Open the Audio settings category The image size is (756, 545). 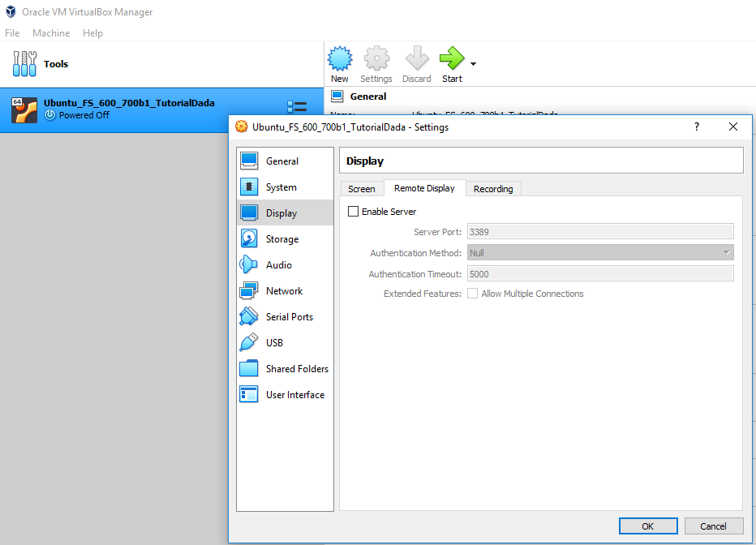(x=278, y=265)
